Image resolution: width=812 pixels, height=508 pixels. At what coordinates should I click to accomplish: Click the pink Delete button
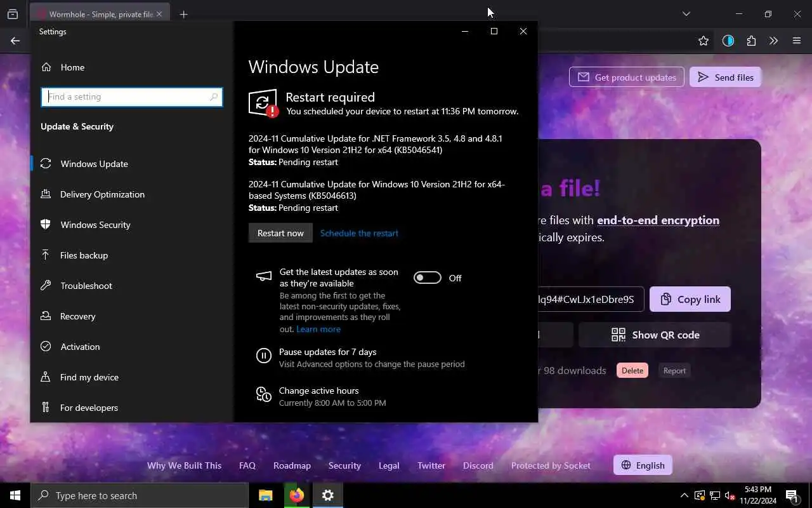(x=632, y=371)
